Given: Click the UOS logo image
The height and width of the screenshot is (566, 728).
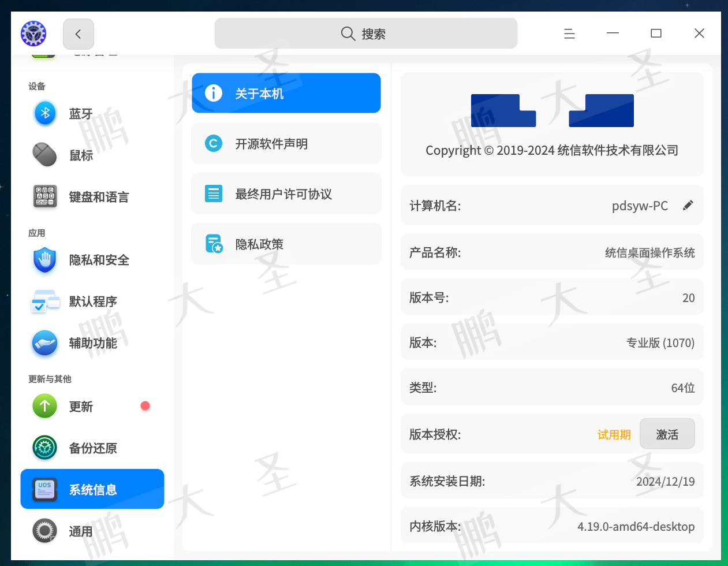Looking at the screenshot, I should pos(552,110).
